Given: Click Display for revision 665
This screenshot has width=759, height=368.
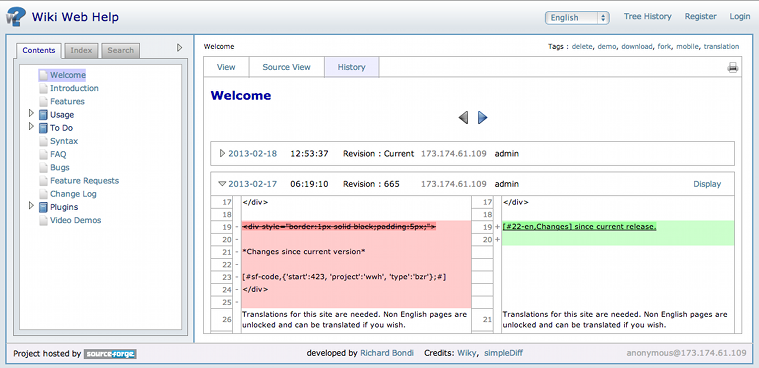Looking at the screenshot, I should [707, 184].
